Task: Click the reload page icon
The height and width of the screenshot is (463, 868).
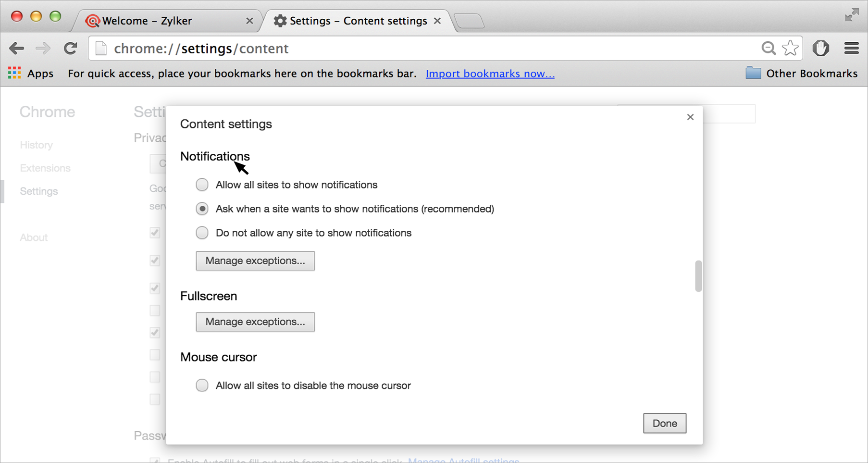Action: pyautogui.click(x=71, y=49)
